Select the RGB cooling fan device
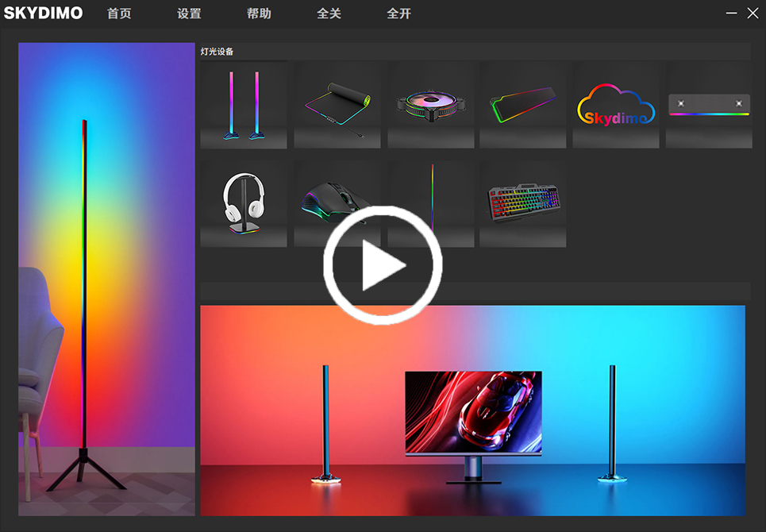 point(431,105)
